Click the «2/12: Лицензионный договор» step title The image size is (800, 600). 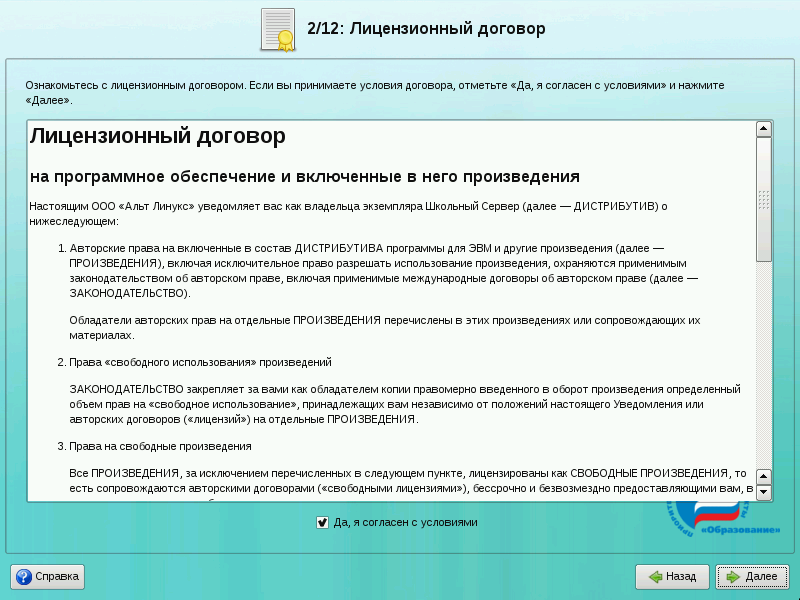427,29
